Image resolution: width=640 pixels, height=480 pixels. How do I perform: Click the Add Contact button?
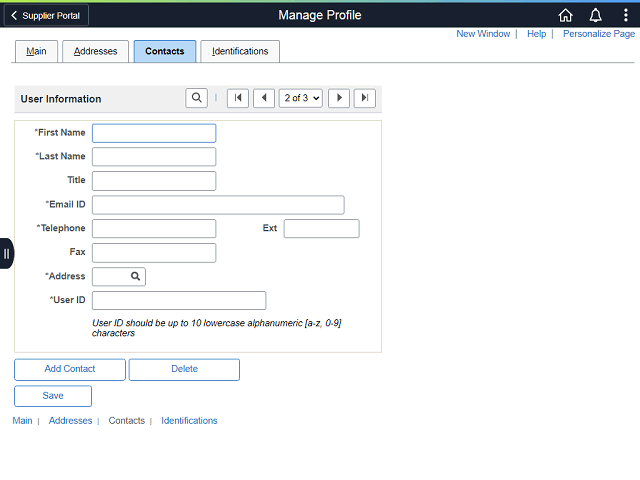[70, 369]
